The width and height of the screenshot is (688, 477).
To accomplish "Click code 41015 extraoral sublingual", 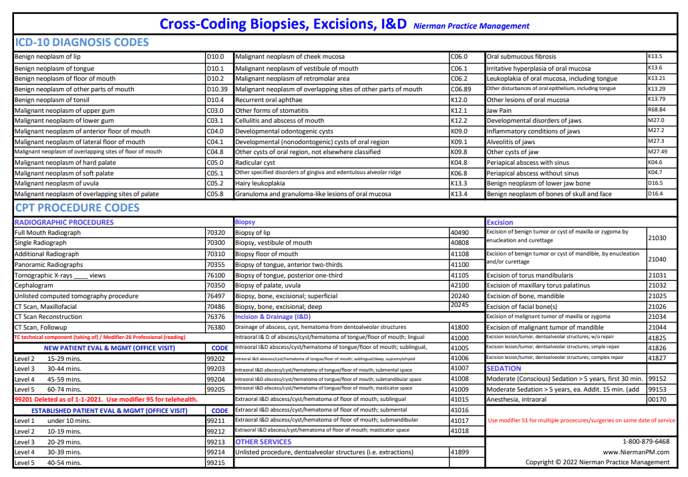I will [x=460, y=400].
